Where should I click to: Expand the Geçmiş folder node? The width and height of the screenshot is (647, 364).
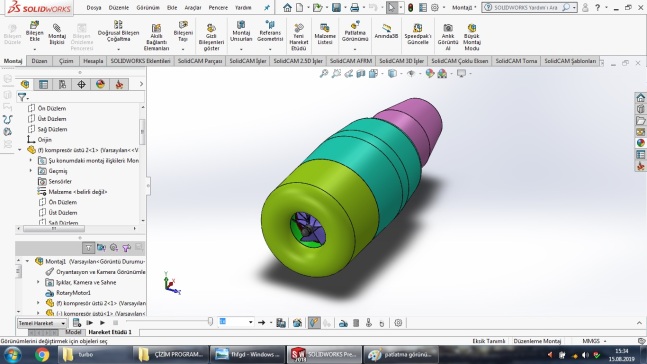point(31,171)
